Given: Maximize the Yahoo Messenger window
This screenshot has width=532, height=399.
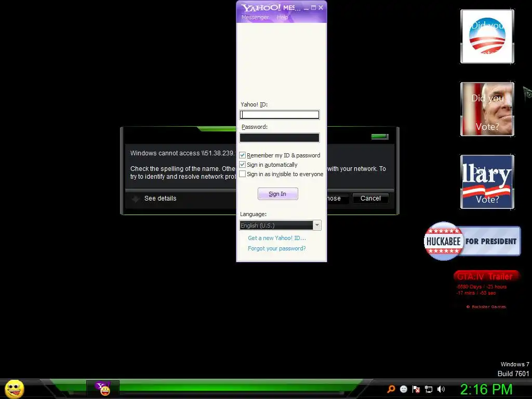Looking at the screenshot, I should pyautogui.click(x=313, y=7).
